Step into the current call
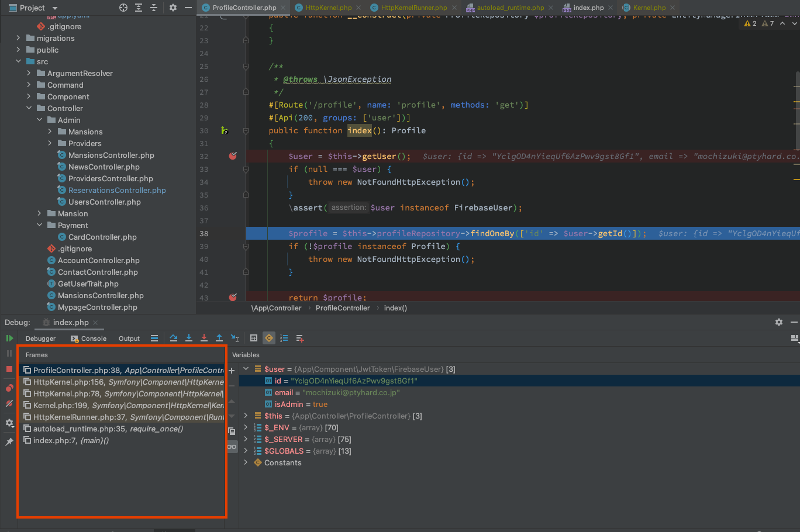 pyautogui.click(x=188, y=338)
